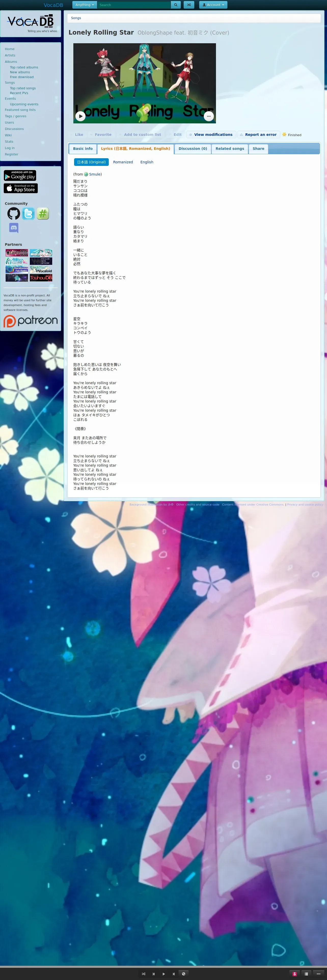Open the Vocaloid News Network banner

pyautogui.click(x=41, y=261)
